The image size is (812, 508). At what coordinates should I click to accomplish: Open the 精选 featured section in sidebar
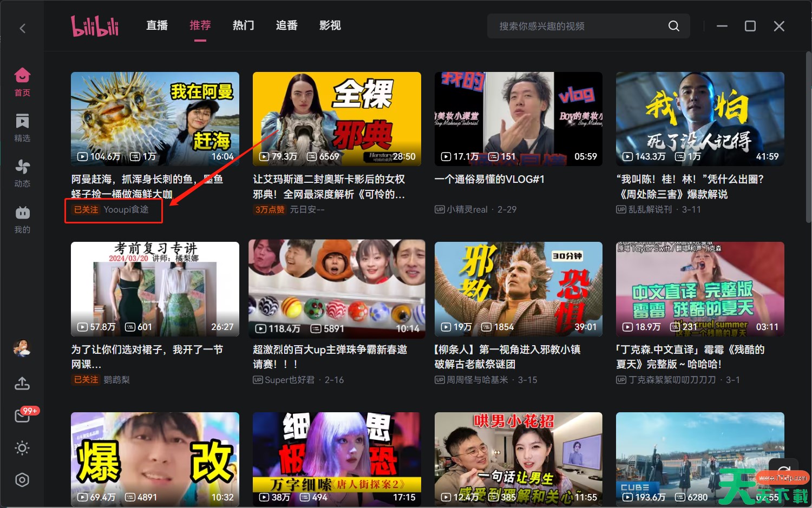pyautogui.click(x=22, y=128)
